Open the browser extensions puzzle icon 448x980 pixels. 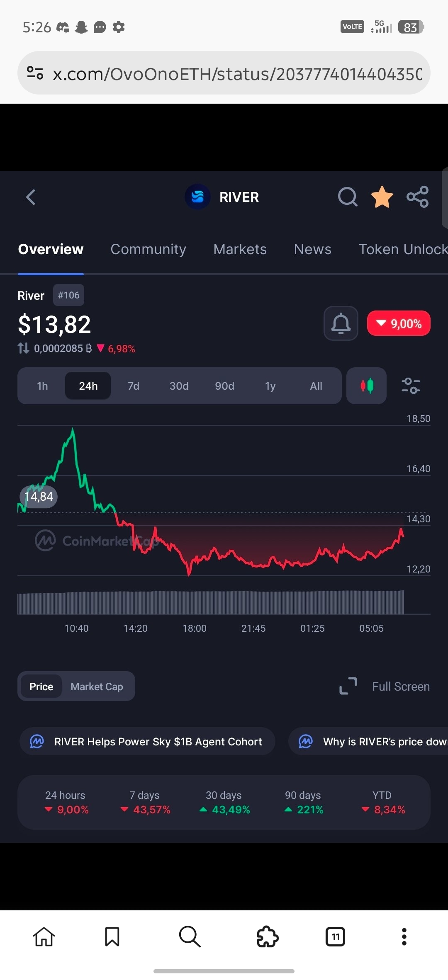click(268, 936)
